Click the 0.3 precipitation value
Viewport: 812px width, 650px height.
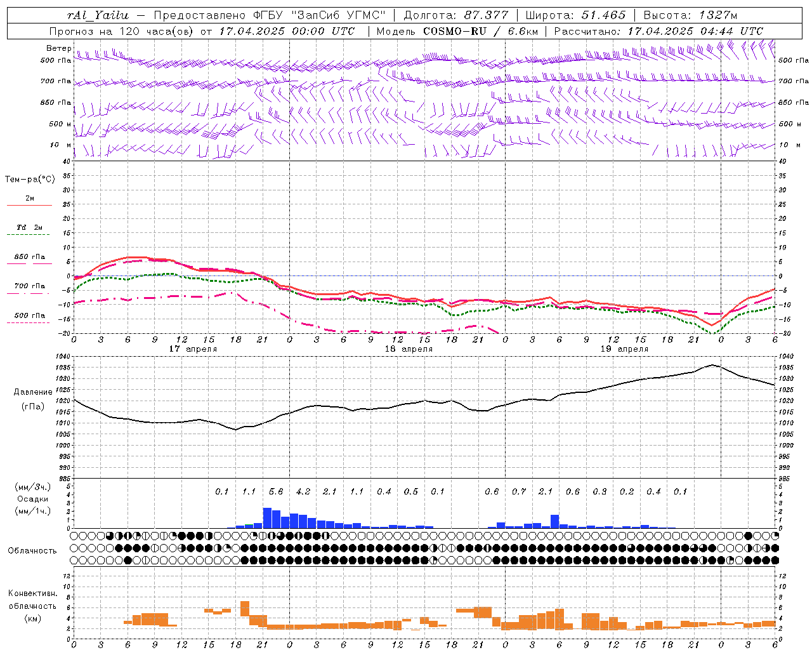[x=599, y=492]
